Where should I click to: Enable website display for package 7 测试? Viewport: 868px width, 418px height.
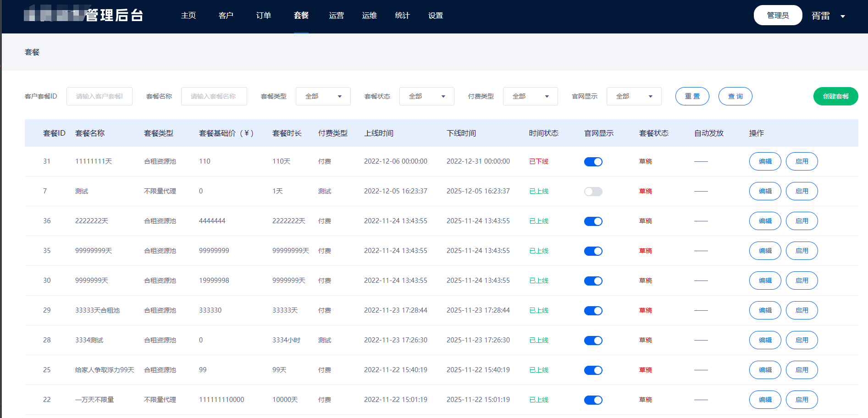point(593,192)
